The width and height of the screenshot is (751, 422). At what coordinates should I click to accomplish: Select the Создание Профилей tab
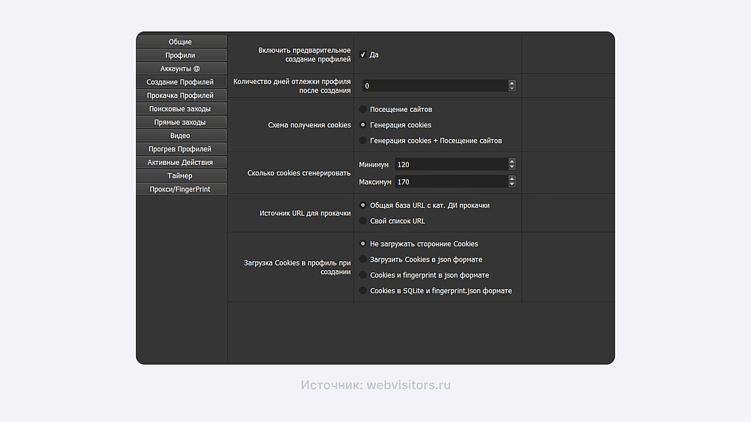[182, 82]
